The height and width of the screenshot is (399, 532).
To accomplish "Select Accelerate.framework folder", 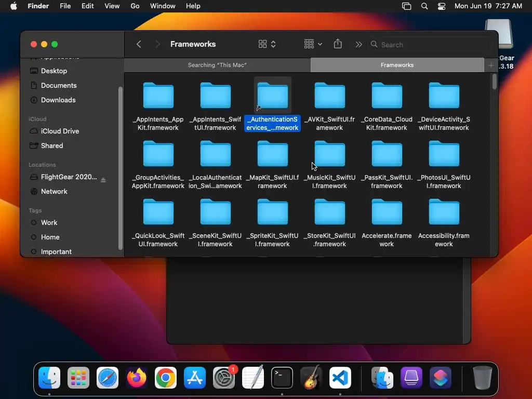I will coord(387,223).
